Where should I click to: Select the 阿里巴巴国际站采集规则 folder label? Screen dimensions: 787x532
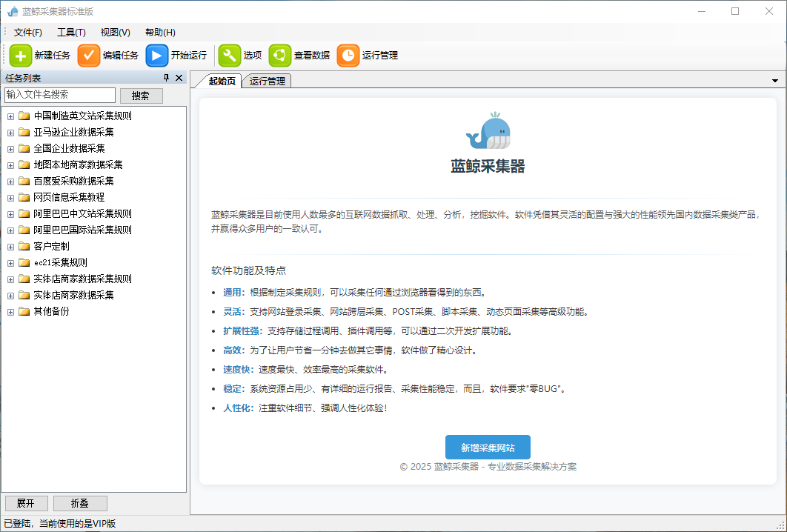(x=82, y=230)
